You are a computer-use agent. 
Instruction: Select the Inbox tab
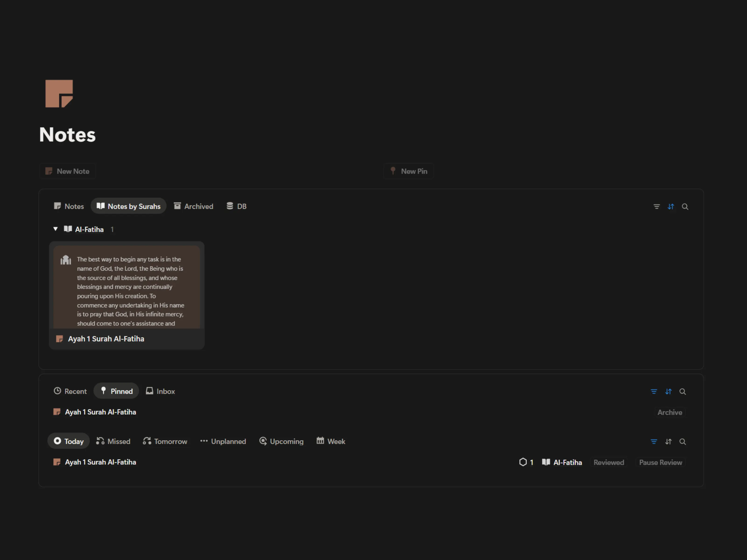[x=160, y=391]
